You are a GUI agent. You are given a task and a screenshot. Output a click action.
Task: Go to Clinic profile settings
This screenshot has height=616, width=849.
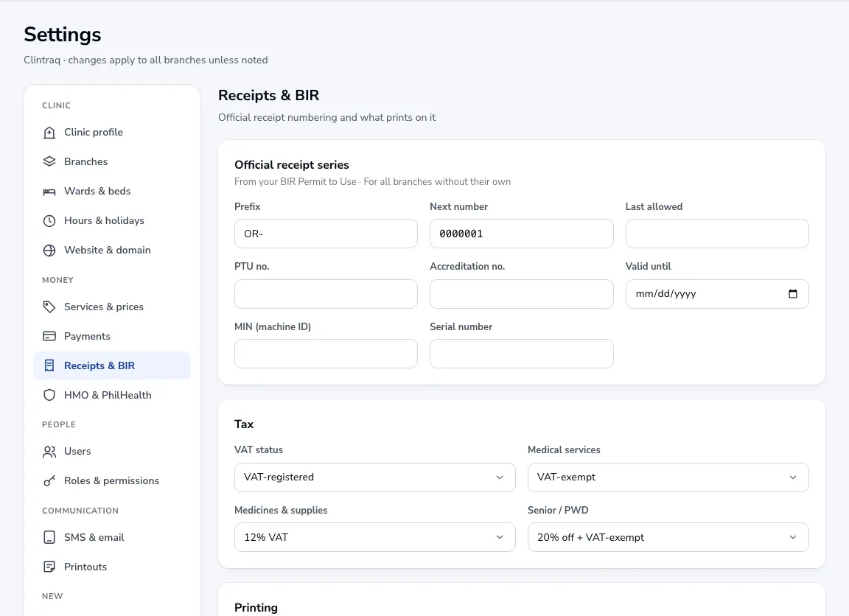[x=112, y=133]
